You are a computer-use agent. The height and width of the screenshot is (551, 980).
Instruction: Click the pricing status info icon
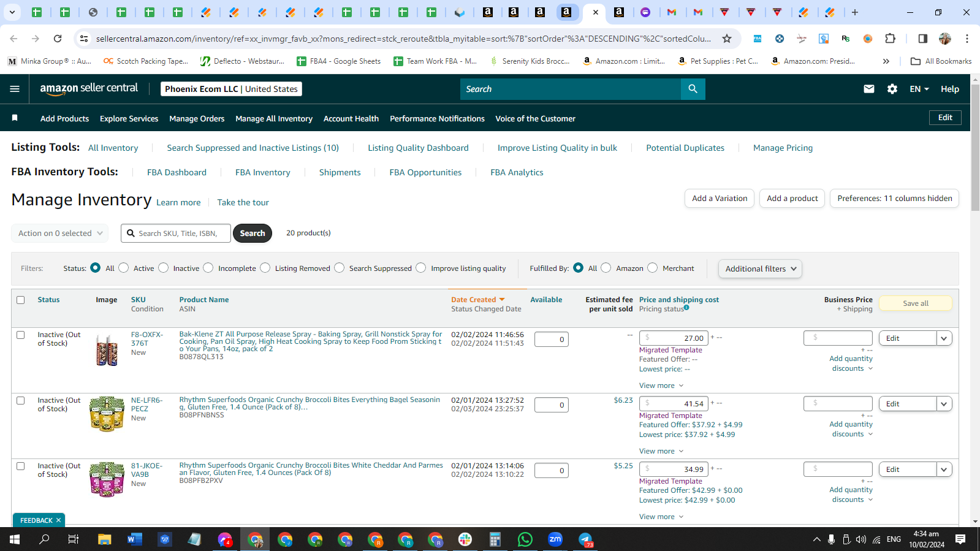[x=686, y=308]
